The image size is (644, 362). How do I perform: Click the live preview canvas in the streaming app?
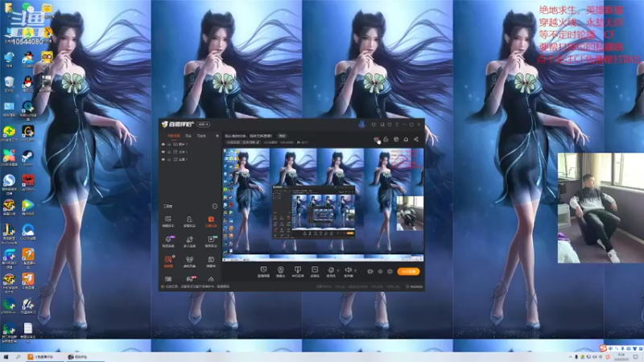(x=323, y=205)
